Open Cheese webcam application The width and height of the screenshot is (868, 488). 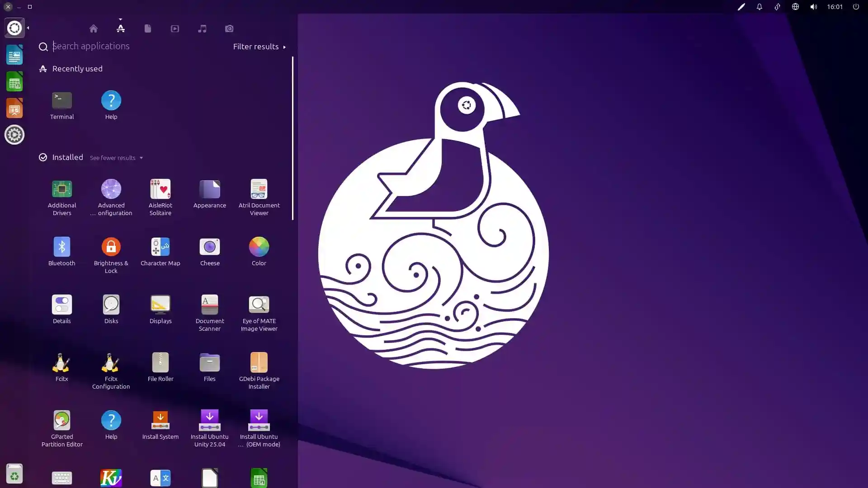point(209,247)
